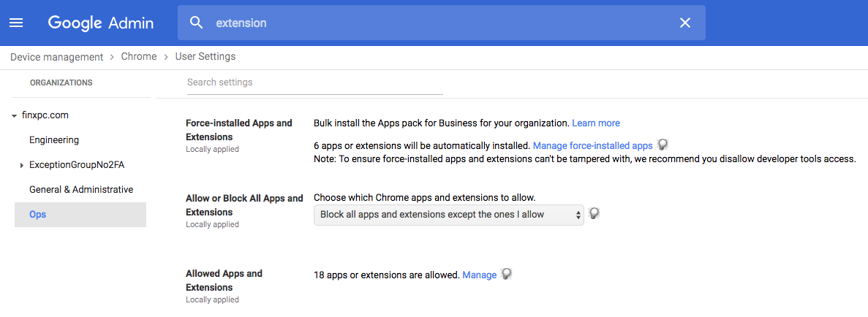Click "6 apps or extensions" installed text
868x317 pixels.
(x=422, y=146)
